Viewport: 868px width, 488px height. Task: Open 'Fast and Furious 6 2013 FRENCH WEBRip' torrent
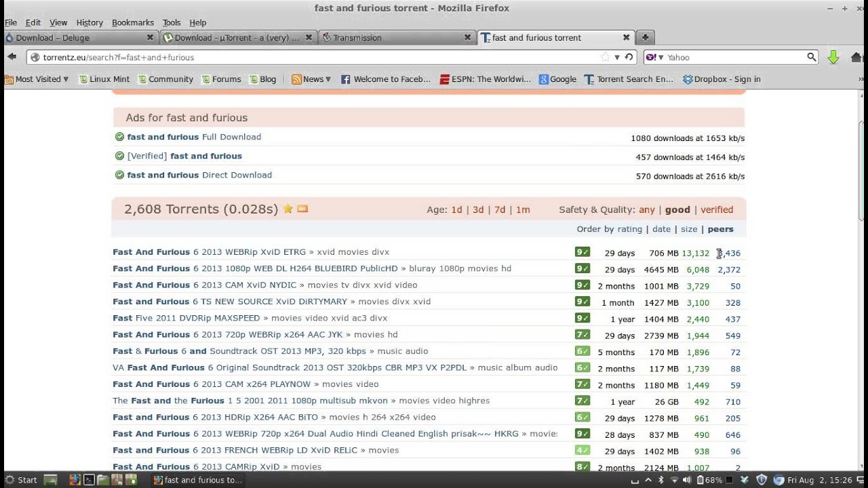click(235, 450)
